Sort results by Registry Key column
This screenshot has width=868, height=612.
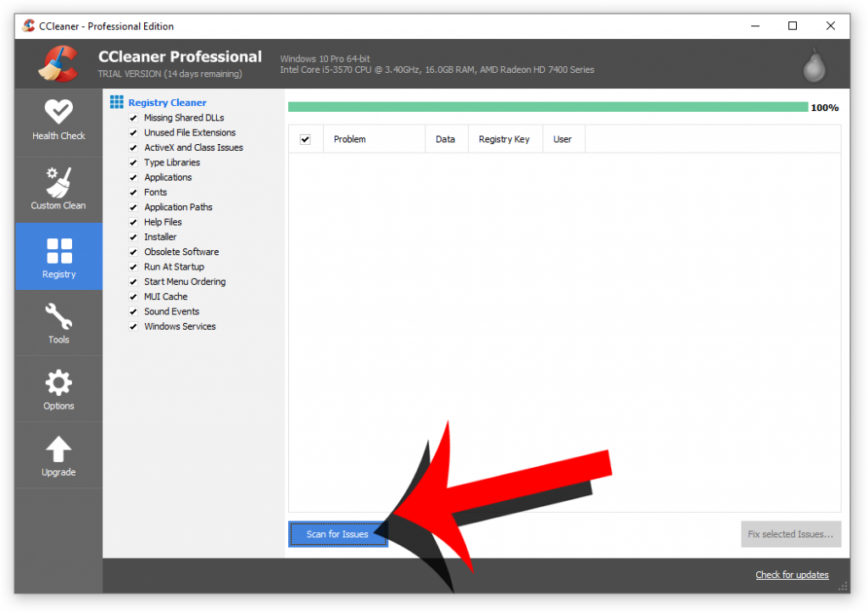click(x=505, y=140)
